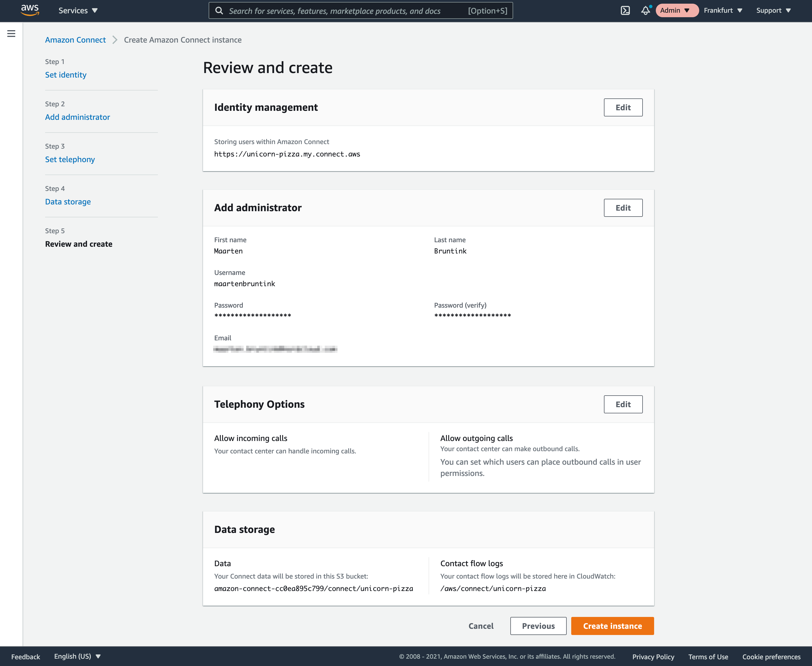This screenshot has height=666, width=812.
Task: Go to Step 3 Set telephony
Action: (x=70, y=160)
